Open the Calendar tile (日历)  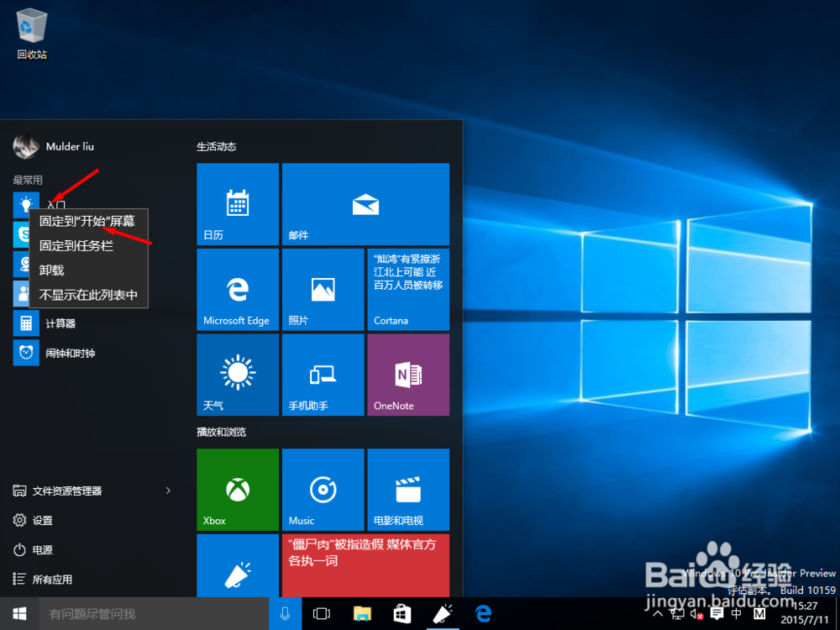coord(238,203)
